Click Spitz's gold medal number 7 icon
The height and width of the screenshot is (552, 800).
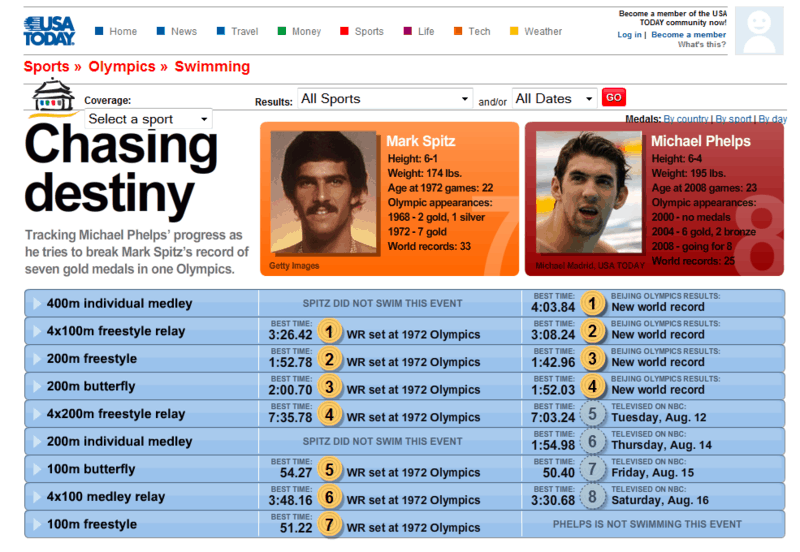[x=330, y=524]
